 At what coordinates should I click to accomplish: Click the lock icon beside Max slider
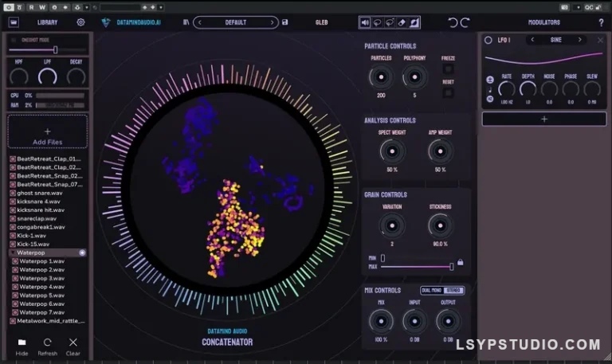click(x=460, y=262)
